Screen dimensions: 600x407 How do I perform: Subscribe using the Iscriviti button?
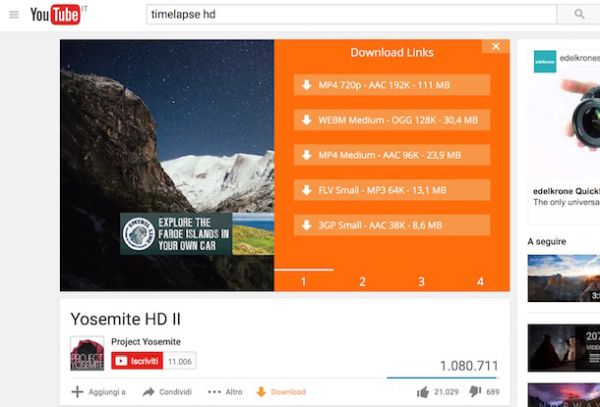click(137, 361)
